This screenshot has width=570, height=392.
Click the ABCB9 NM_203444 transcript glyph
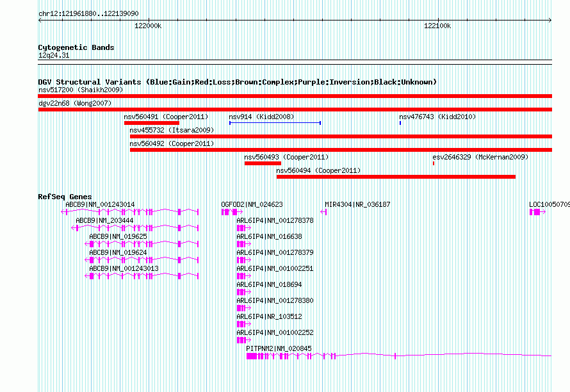[135, 227]
